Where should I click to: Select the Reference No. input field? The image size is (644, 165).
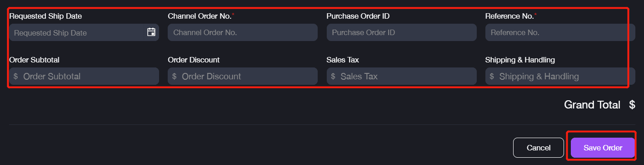(x=560, y=32)
